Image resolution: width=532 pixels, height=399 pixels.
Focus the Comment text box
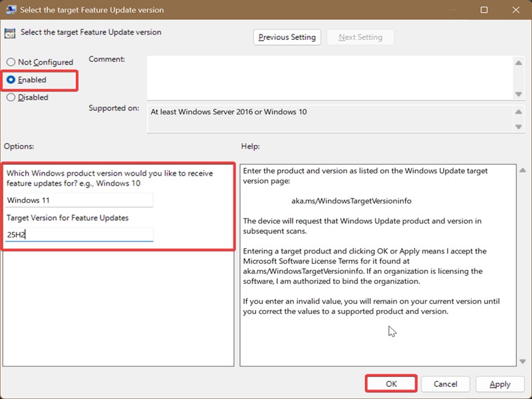tap(329, 78)
